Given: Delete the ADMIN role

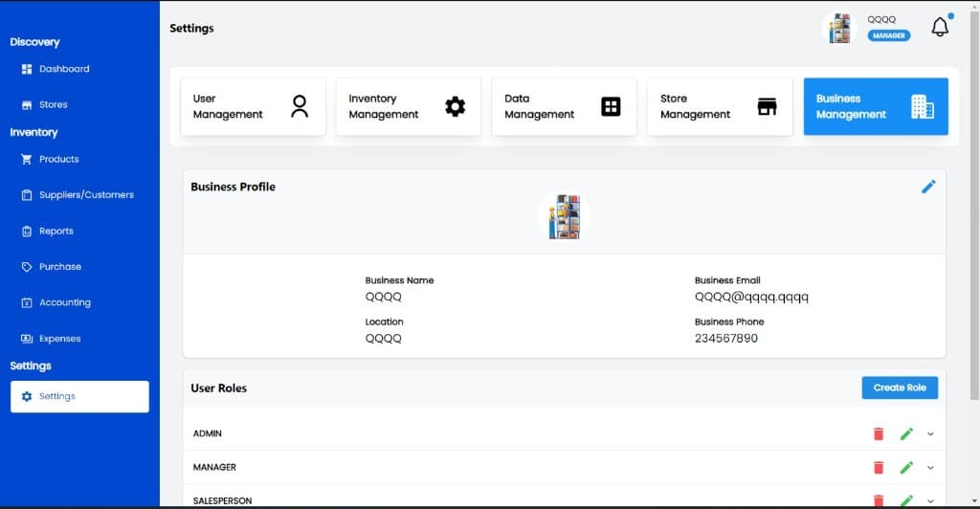Looking at the screenshot, I should [x=879, y=434].
